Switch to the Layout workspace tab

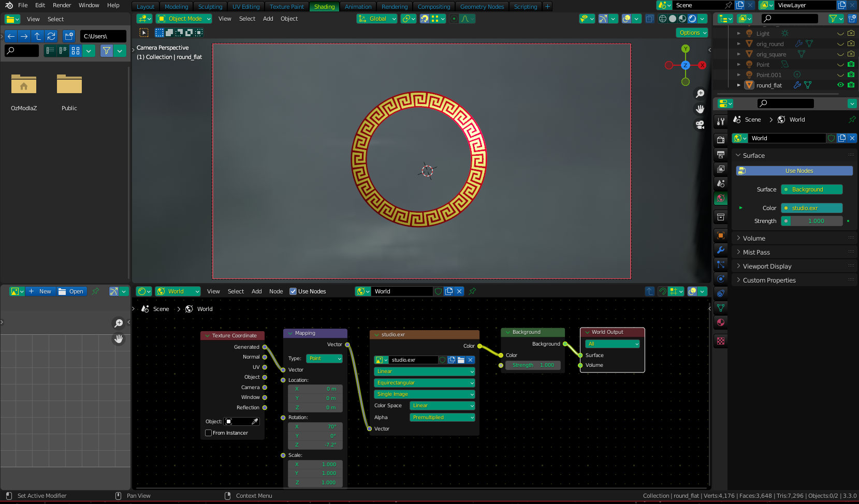(145, 7)
